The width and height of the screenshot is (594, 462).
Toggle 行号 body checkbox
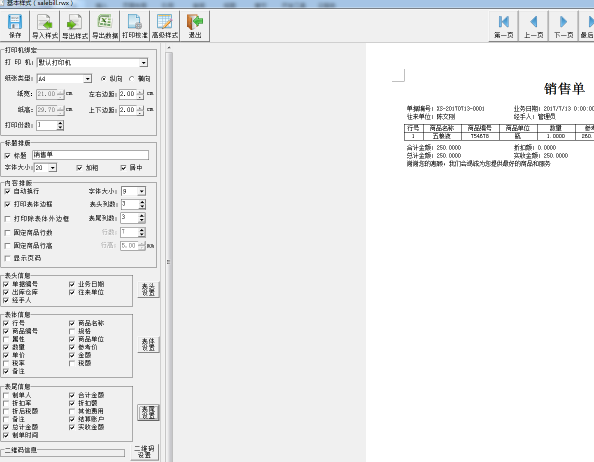[6, 323]
